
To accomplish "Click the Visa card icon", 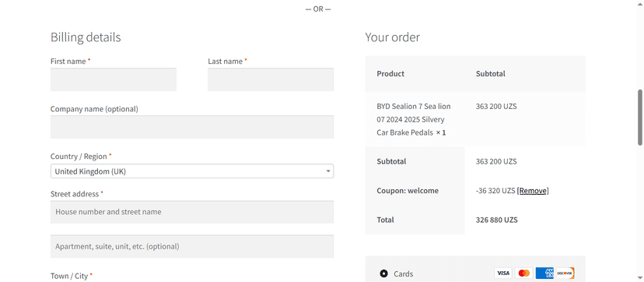I will [503, 273].
